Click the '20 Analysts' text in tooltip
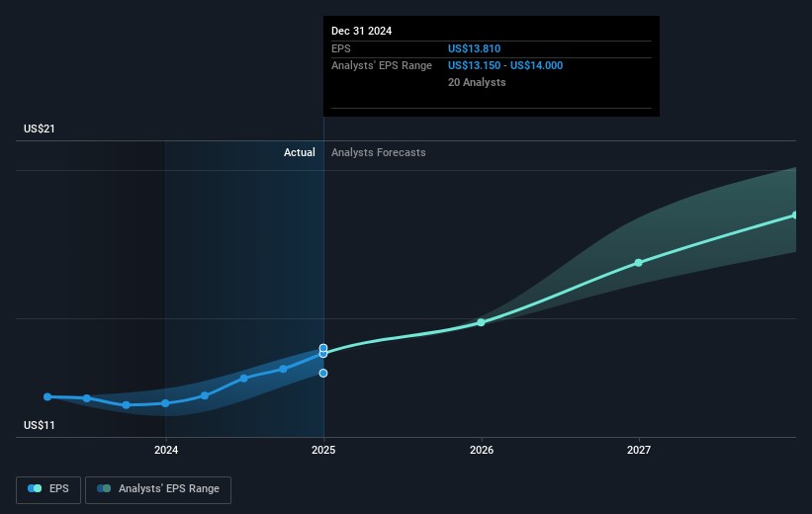Image resolution: width=812 pixels, height=514 pixels. [x=477, y=82]
